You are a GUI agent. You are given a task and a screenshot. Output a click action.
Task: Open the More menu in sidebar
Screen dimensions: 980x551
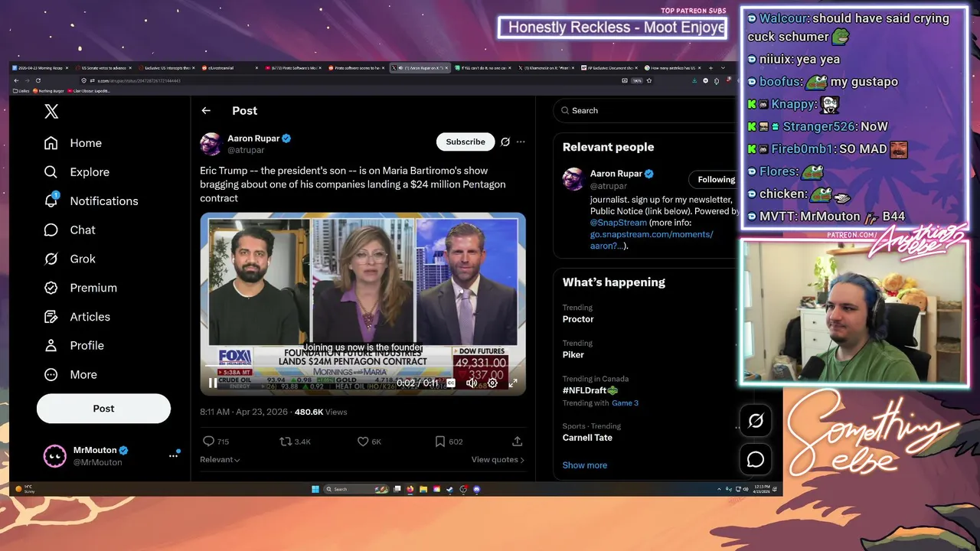70,375
